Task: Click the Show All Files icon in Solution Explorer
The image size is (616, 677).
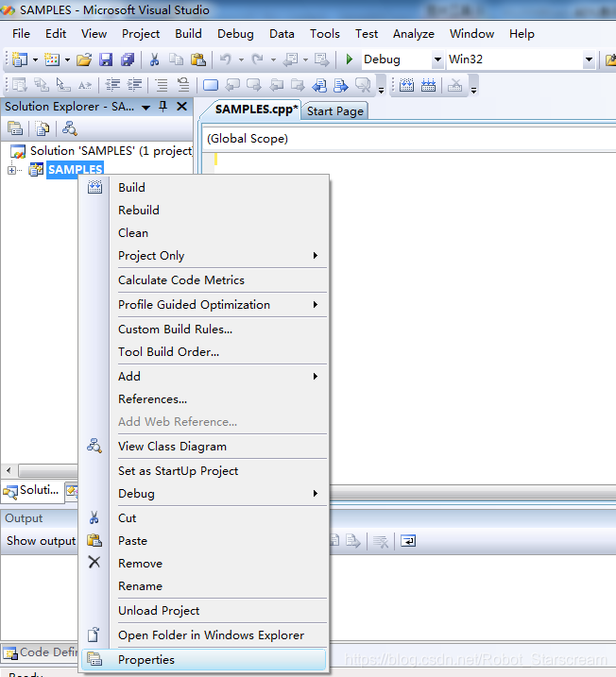Action: click(x=43, y=128)
